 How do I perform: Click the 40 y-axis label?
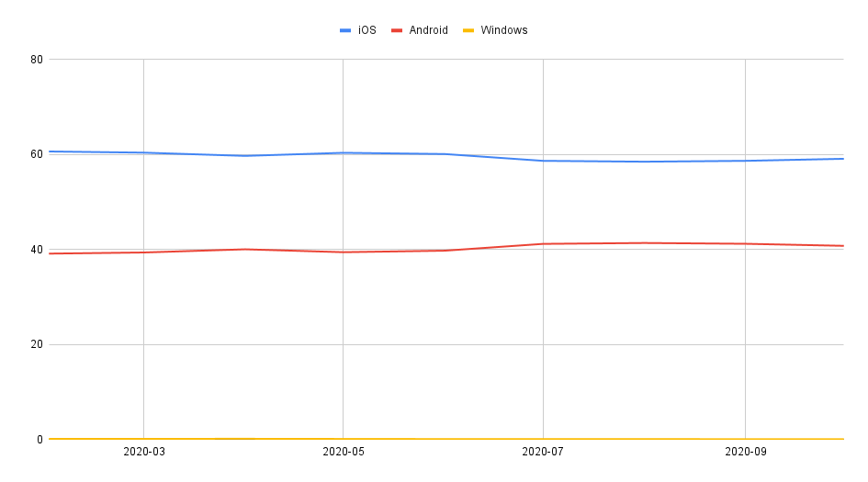(37, 250)
